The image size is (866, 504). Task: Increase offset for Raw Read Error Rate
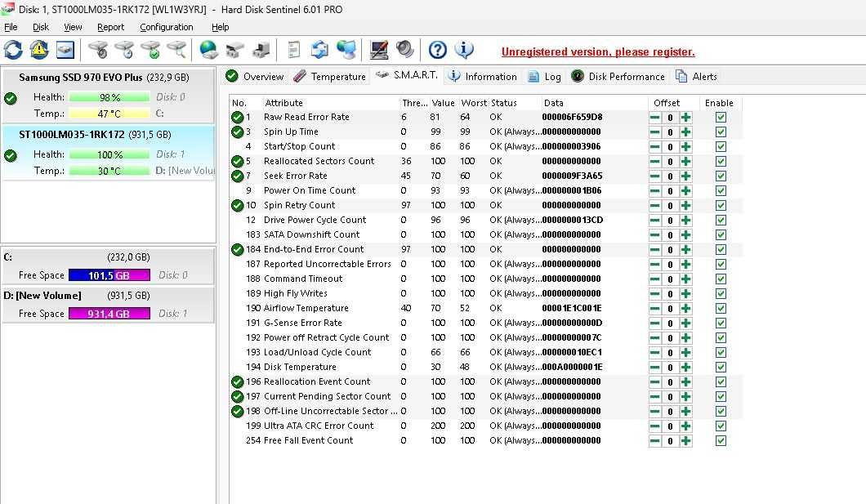click(686, 117)
